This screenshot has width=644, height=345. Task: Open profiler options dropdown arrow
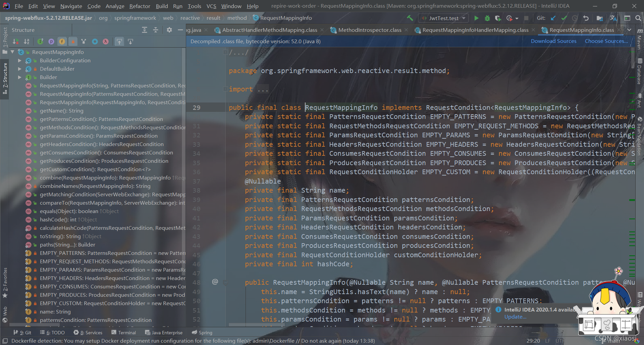517,18
